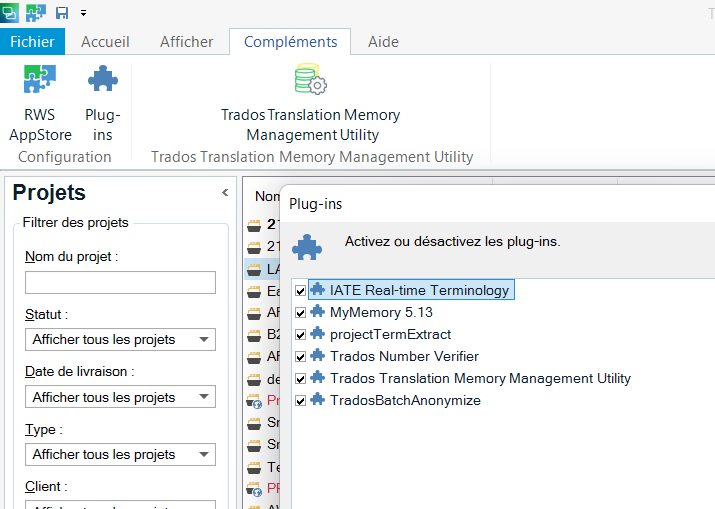Click the project icon for the Ea row
Image resolution: width=715 pixels, height=509 pixels.
click(x=254, y=291)
